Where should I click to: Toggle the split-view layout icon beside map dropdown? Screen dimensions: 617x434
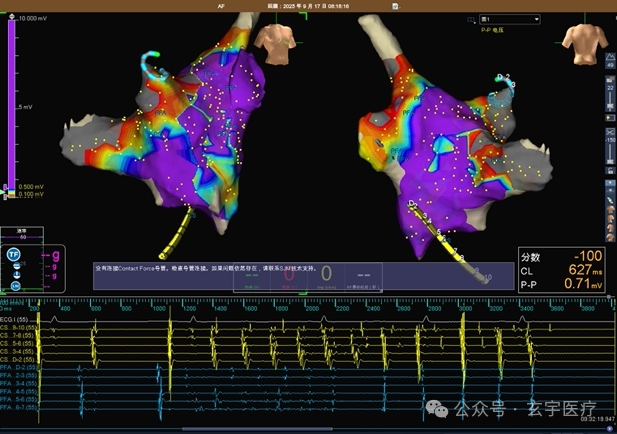(471, 20)
